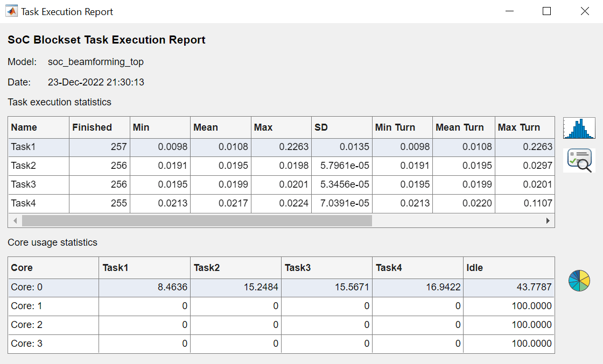The width and height of the screenshot is (603, 364).
Task: Click the Finished column header
Action: pos(99,127)
